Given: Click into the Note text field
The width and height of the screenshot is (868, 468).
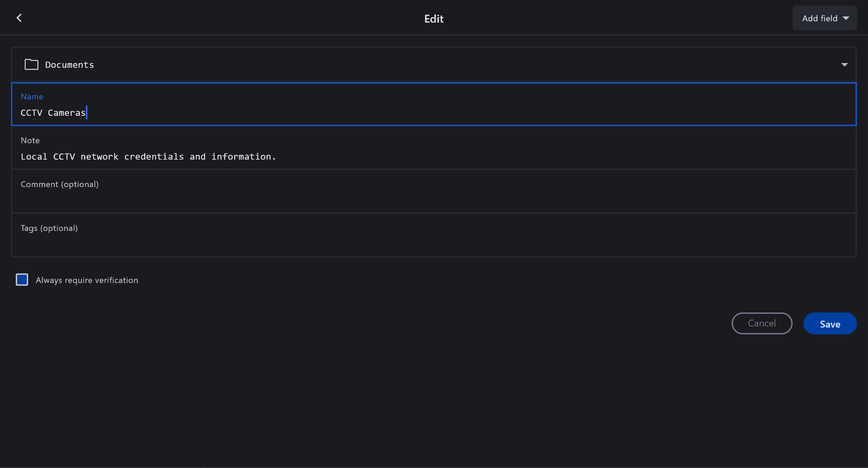Looking at the screenshot, I should tap(433, 157).
